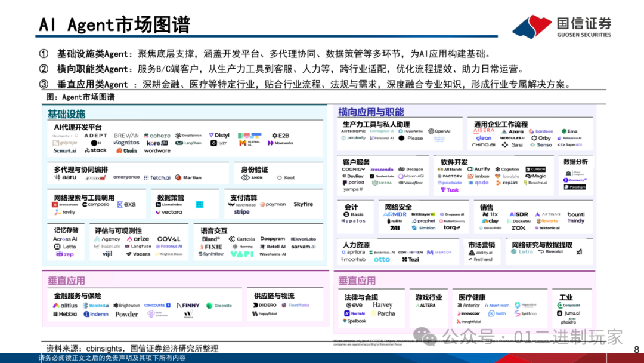Select the 医疗健康 label
This screenshot has height=363, width=644.
click(472, 297)
